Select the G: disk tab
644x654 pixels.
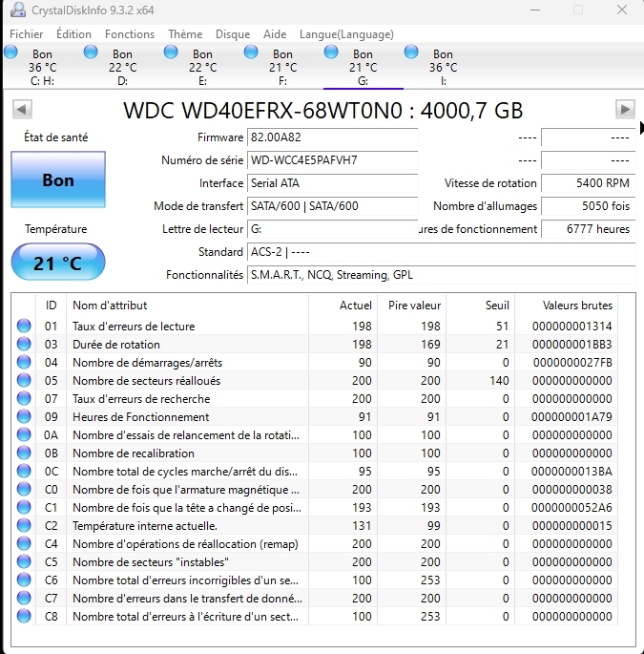364,67
